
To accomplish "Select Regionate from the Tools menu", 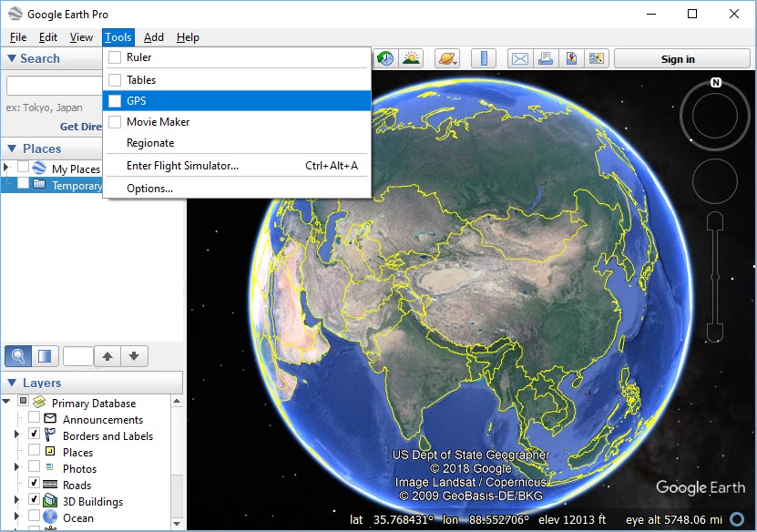I will pos(237,143).
